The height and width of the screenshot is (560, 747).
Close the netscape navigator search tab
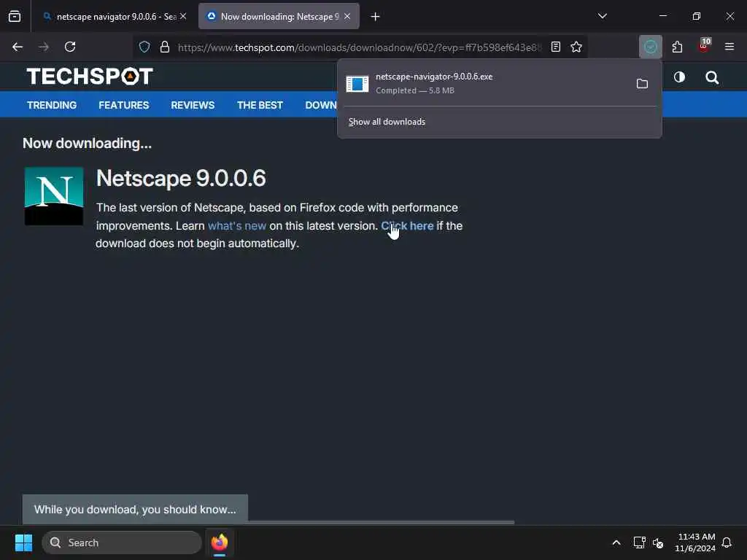(183, 16)
